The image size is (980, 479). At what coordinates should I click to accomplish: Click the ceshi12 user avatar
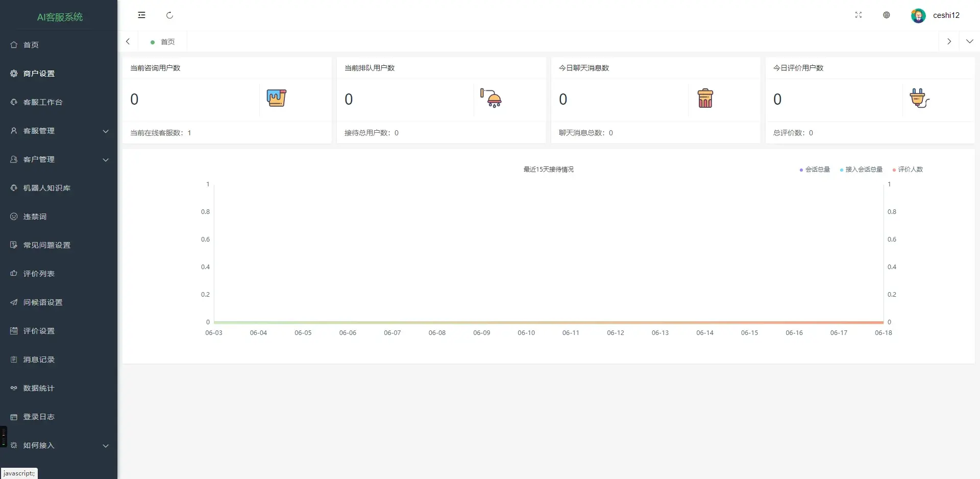coord(918,15)
